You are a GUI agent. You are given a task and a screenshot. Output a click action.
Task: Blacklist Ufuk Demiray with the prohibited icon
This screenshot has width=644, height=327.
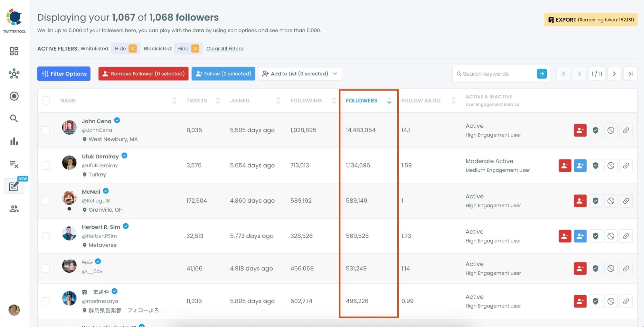pyautogui.click(x=611, y=165)
